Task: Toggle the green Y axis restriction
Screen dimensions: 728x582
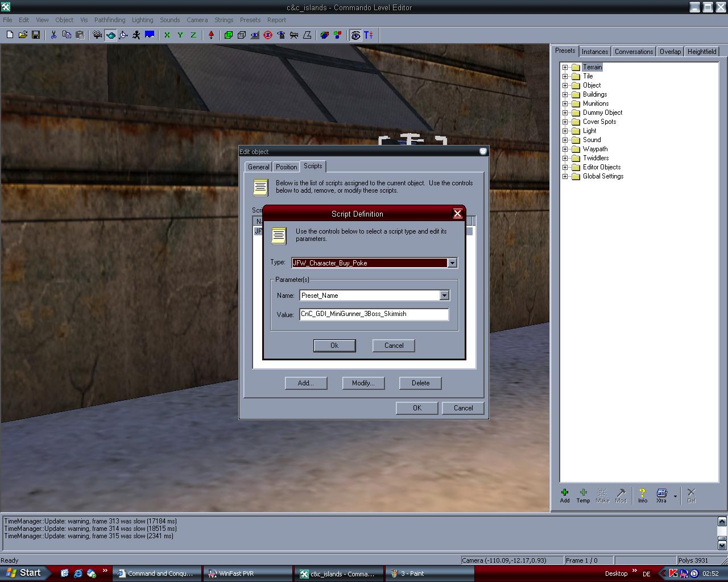Action: 180,35
